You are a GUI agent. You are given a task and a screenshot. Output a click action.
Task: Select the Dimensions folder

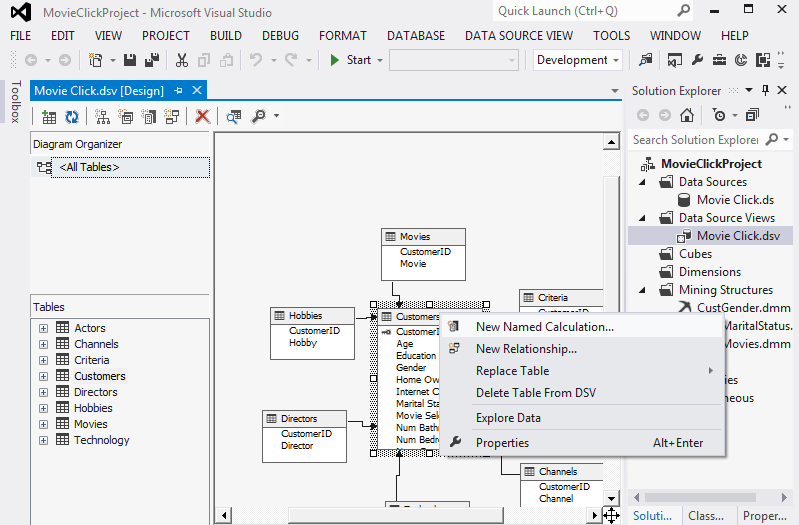click(x=710, y=272)
